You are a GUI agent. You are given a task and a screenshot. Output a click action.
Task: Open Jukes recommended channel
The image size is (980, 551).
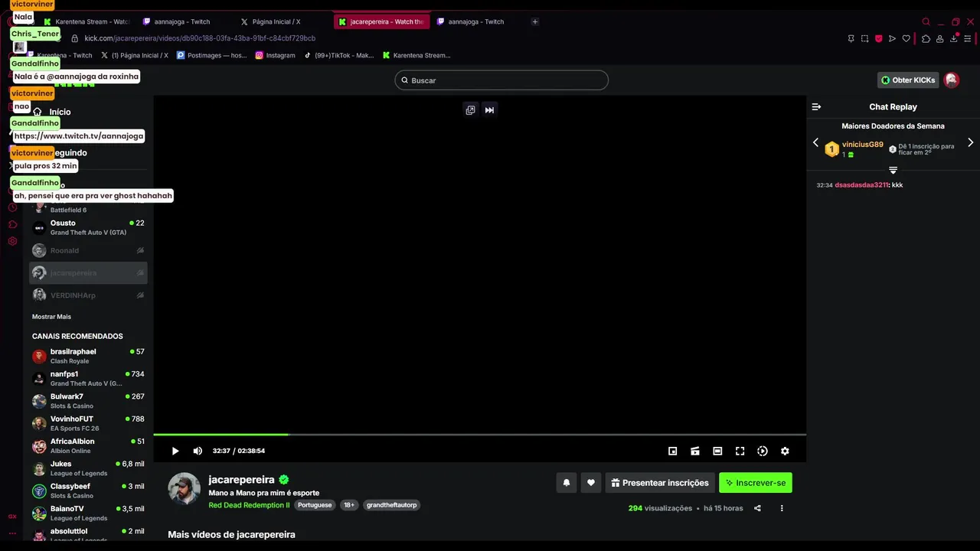point(88,468)
